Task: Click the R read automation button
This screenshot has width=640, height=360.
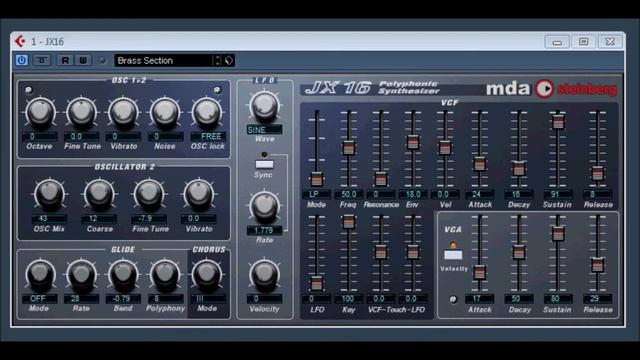Action: click(65, 60)
